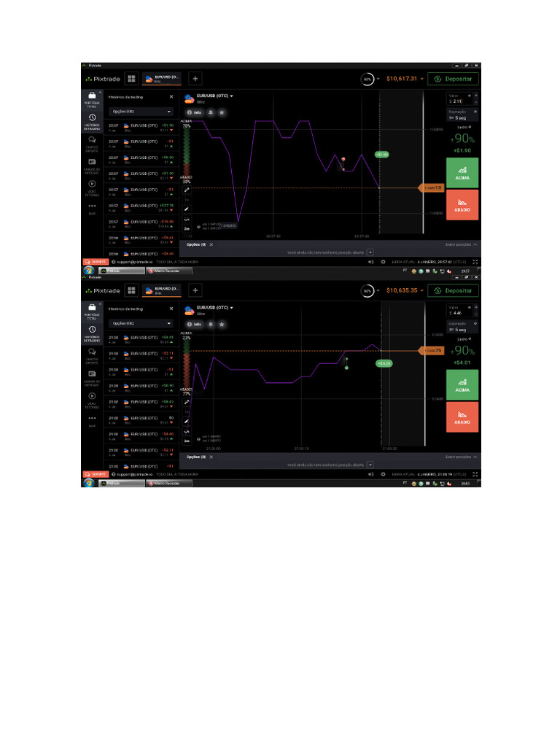This screenshot has width=560, height=747.
Task: Click green ACIMA button under +$1.90 profit
Action: click(x=462, y=172)
